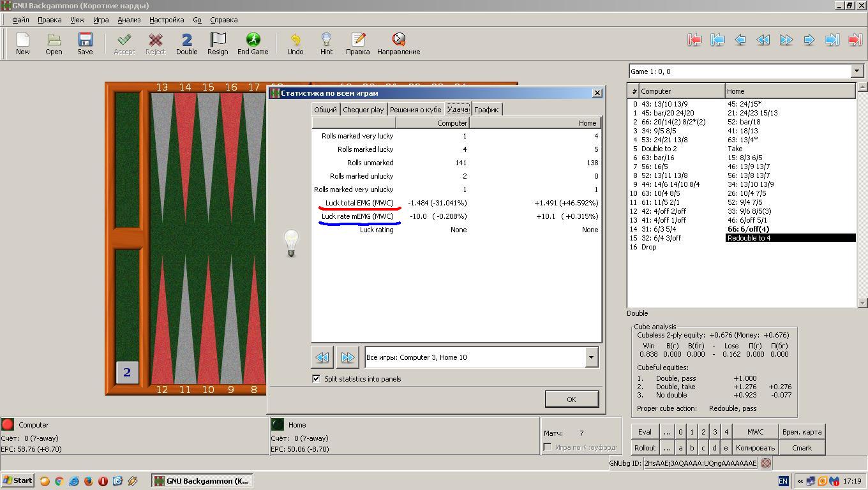Viewport: 868px width, 490px height.
Task: Open a saved match with Open icon
Action: (54, 43)
